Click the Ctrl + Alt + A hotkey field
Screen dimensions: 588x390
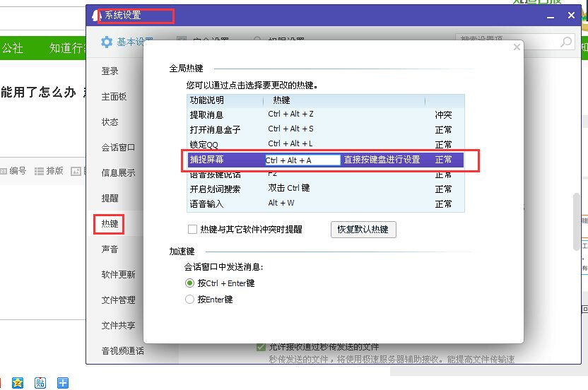(x=302, y=160)
